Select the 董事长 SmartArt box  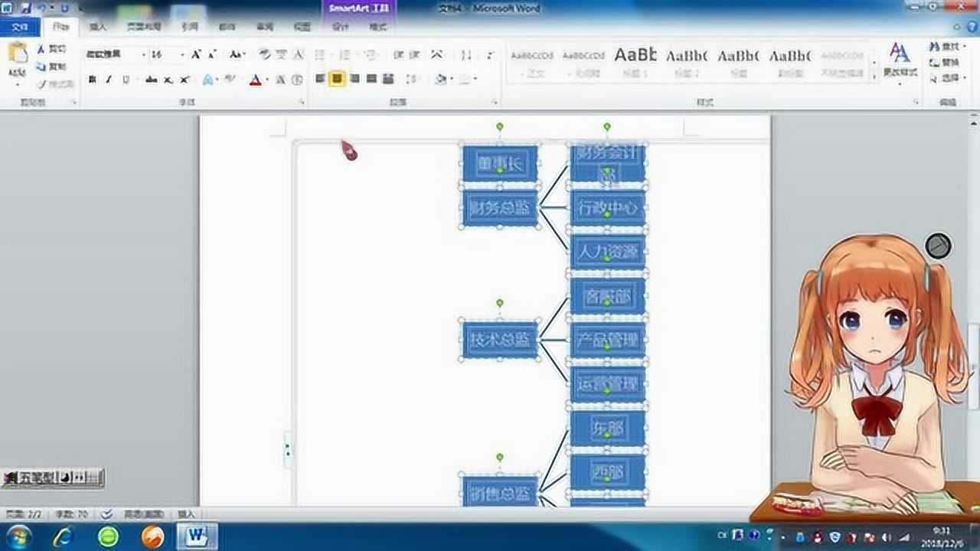tap(499, 164)
